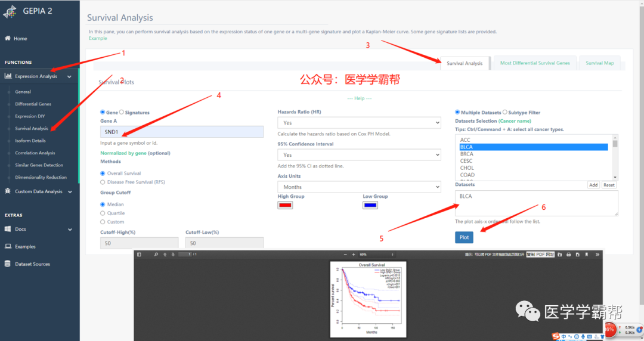Click the Help link
644x341 pixels.
360,98
